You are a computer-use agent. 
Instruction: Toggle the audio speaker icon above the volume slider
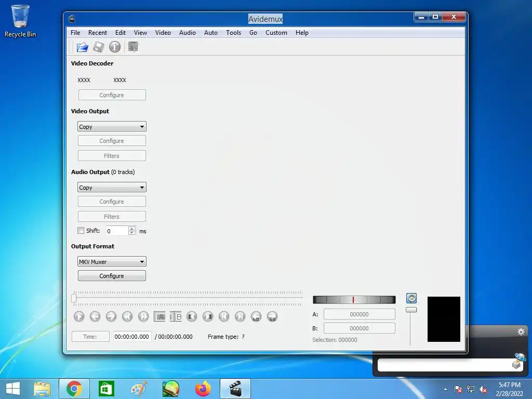[x=411, y=298]
